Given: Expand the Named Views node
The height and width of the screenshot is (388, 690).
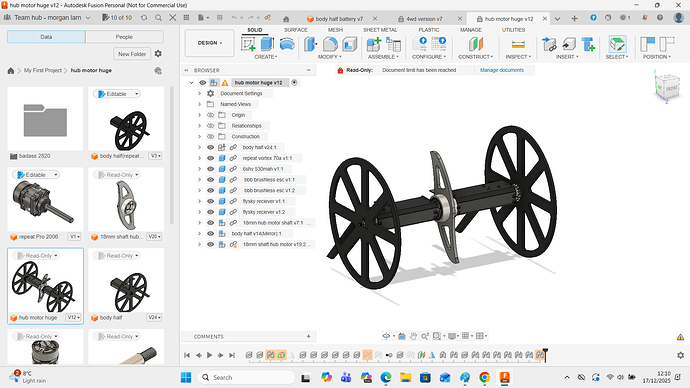Looking at the screenshot, I should [x=199, y=104].
